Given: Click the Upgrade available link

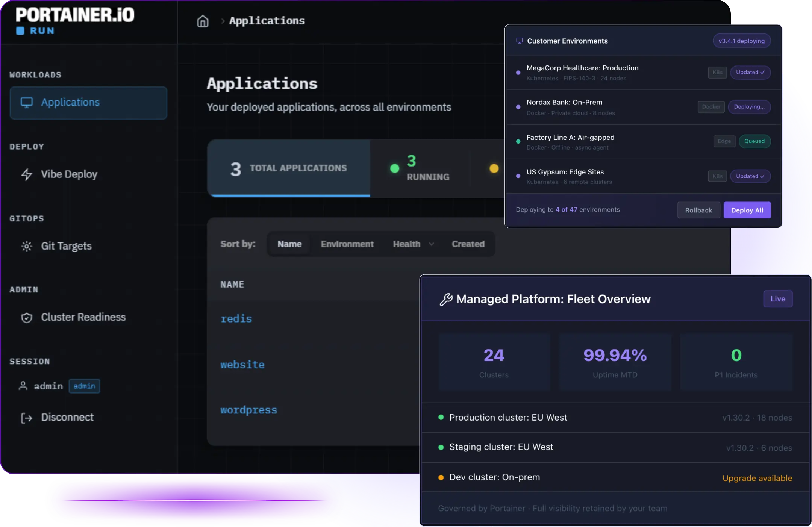Looking at the screenshot, I should (757, 478).
